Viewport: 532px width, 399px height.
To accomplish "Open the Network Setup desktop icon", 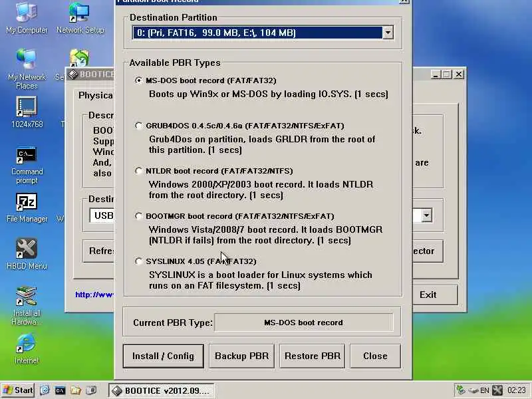I will coord(80,18).
